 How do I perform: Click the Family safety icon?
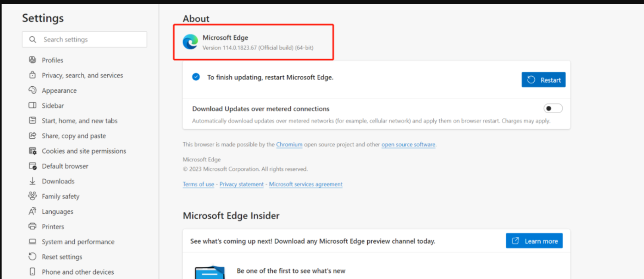point(32,196)
